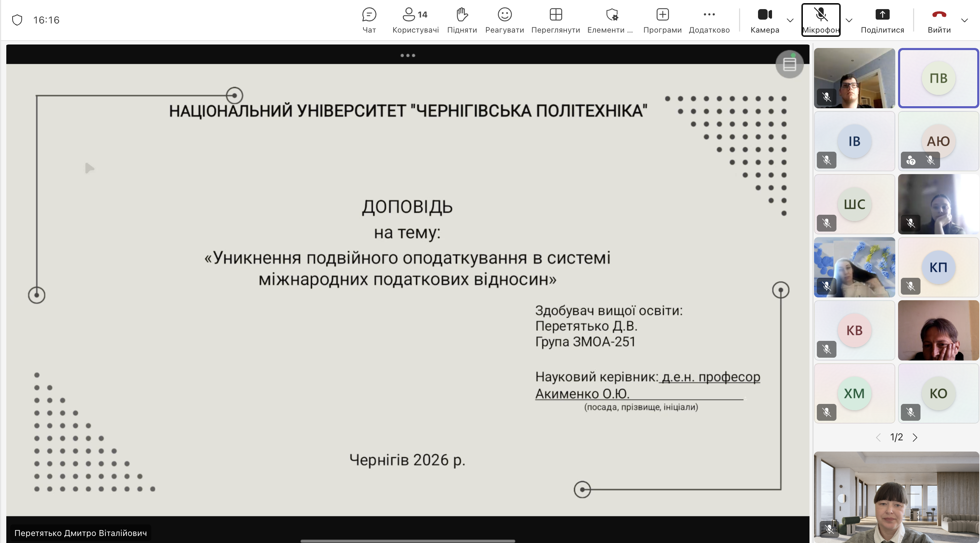Turn on the Камера toggle

coord(765,20)
